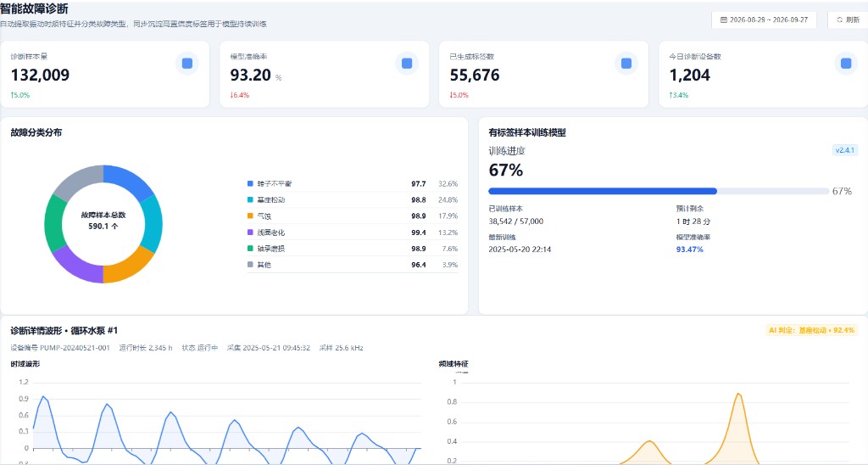868x465 pixels.
Task: Click the 93.20 accuracy value
Action: pyautogui.click(x=251, y=75)
